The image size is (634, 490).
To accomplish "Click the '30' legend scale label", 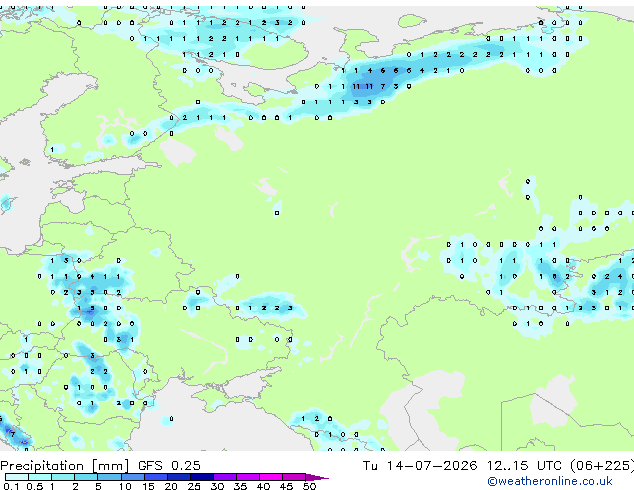I will [218, 486].
